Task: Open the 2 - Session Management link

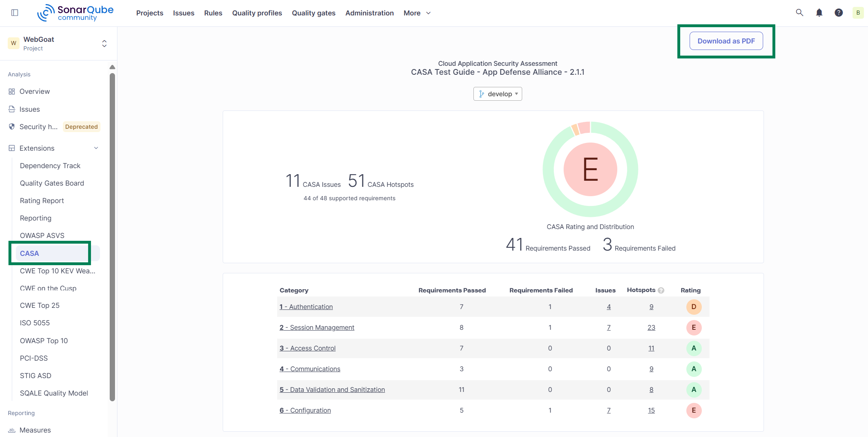Action: coord(317,327)
